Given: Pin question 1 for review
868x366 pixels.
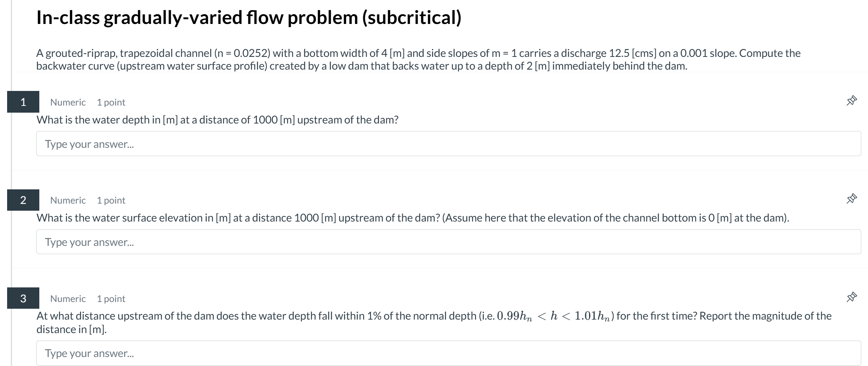Looking at the screenshot, I should coord(851,100).
